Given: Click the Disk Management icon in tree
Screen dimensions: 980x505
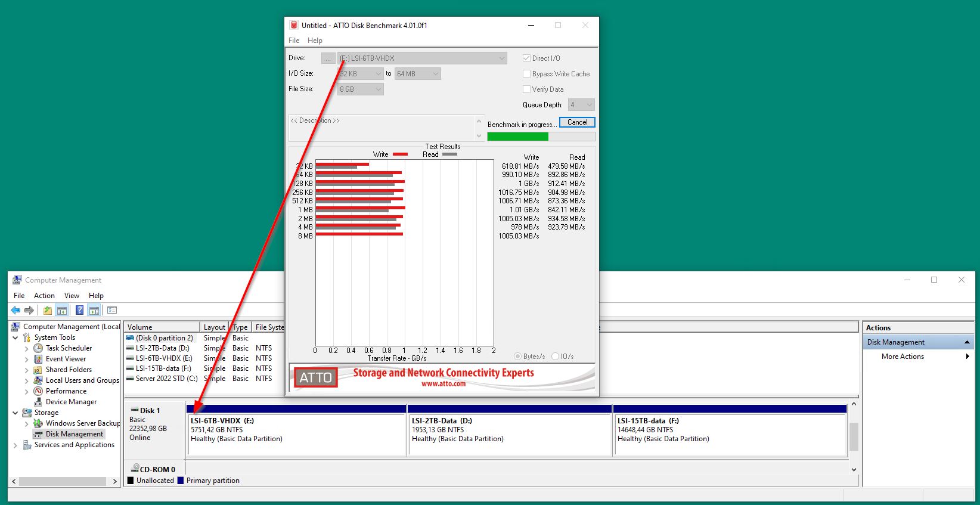Looking at the screenshot, I should click(38, 434).
